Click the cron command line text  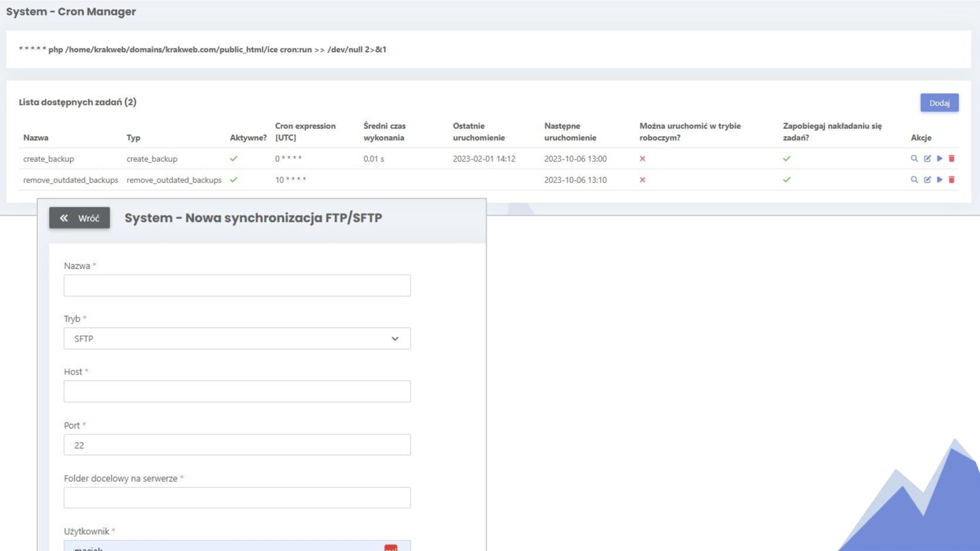203,49
